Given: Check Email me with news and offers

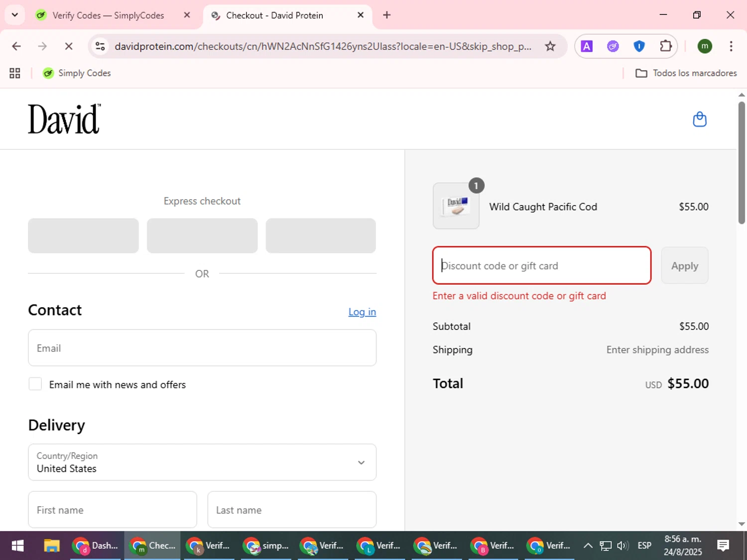Looking at the screenshot, I should 35,384.
